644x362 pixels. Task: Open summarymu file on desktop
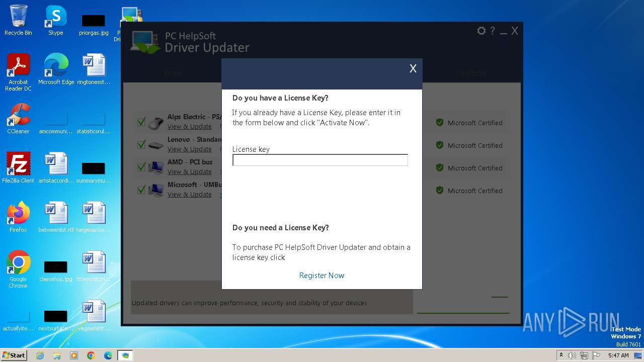(x=94, y=172)
